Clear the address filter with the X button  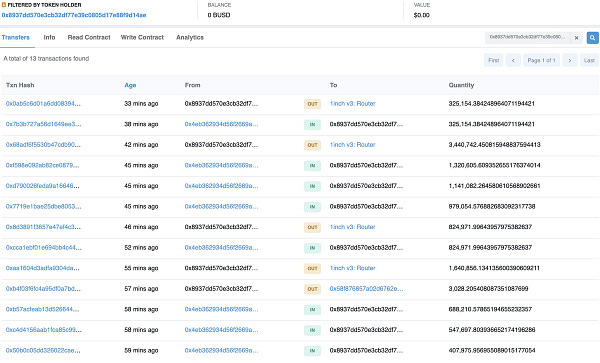[576, 37]
